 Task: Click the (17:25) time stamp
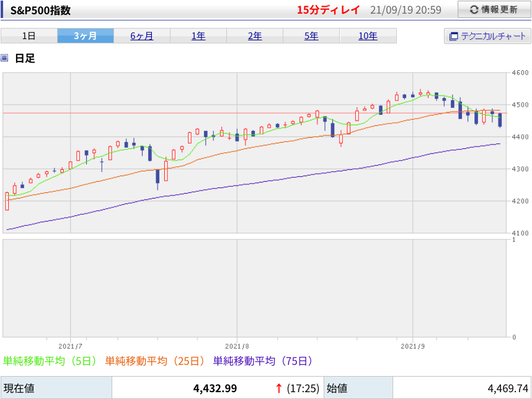303,388
